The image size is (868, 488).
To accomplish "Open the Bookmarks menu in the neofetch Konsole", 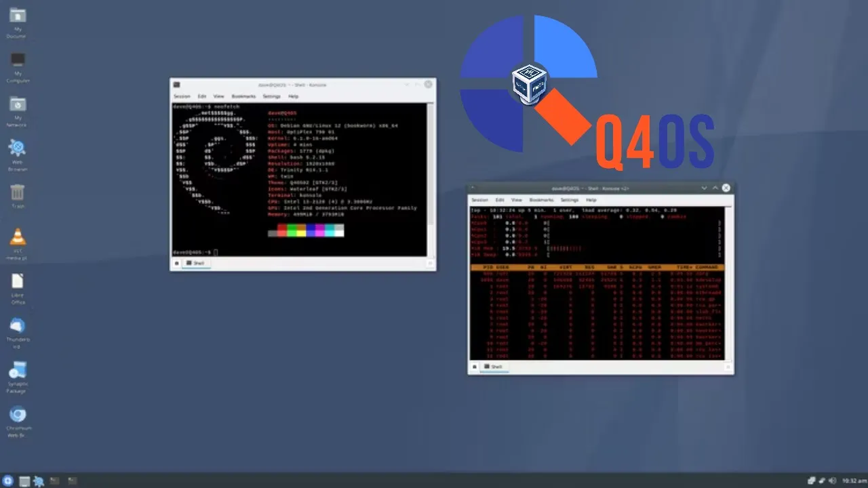I will 243,96.
